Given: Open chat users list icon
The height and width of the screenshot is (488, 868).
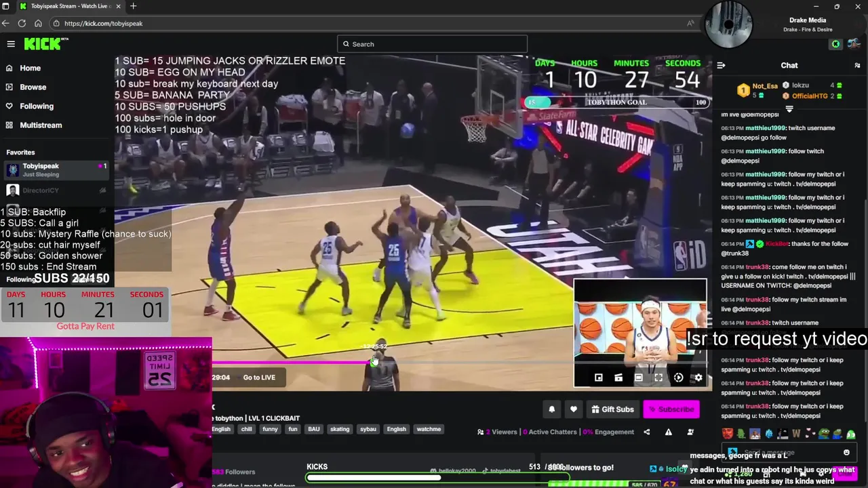Looking at the screenshot, I should (857, 65).
